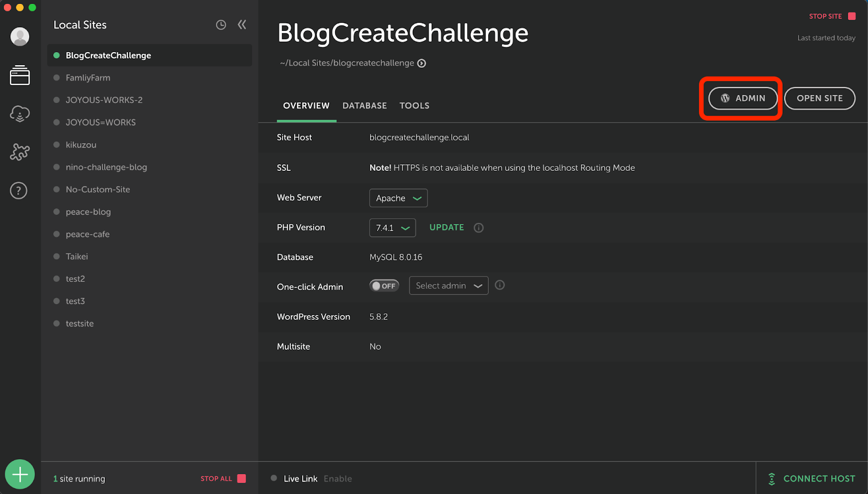Click the Stop Site text link

(x=825, y=16)
